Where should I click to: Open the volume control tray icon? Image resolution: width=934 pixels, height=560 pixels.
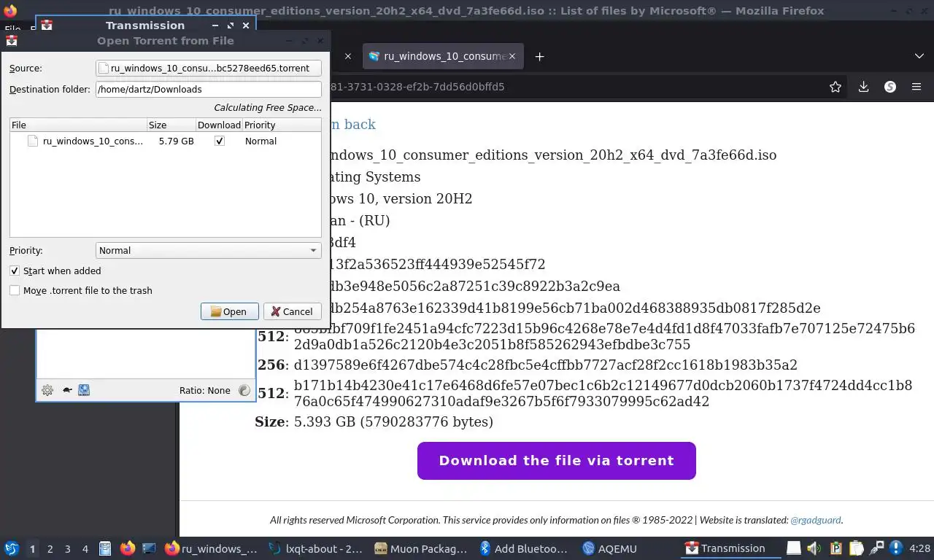click(x=814, y=548)
